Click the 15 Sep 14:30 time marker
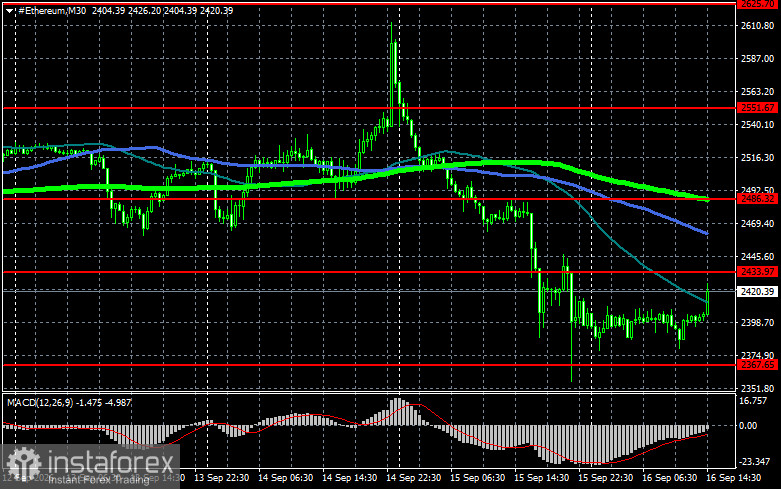This screenshot has height=489, width=781. coord(541,478)
